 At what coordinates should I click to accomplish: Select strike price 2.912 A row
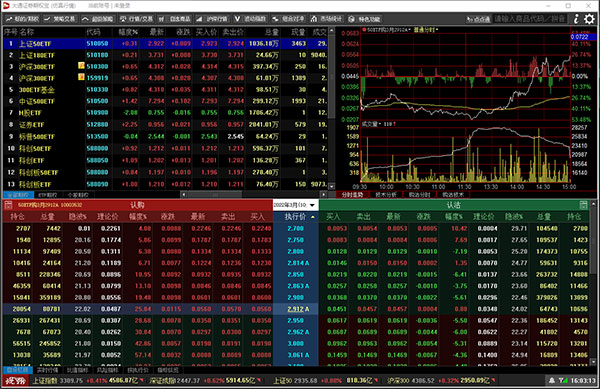[x=295, y=309]
